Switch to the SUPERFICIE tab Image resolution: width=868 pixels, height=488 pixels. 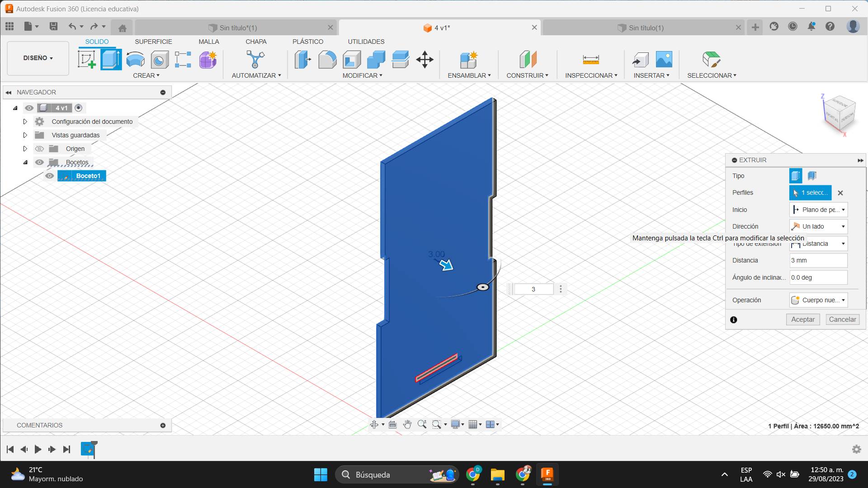153,42
